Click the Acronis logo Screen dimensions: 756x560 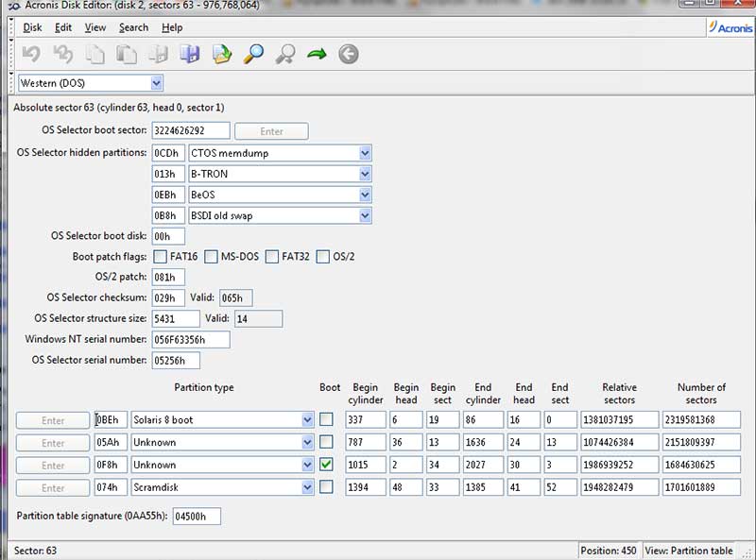pos(730,27)
